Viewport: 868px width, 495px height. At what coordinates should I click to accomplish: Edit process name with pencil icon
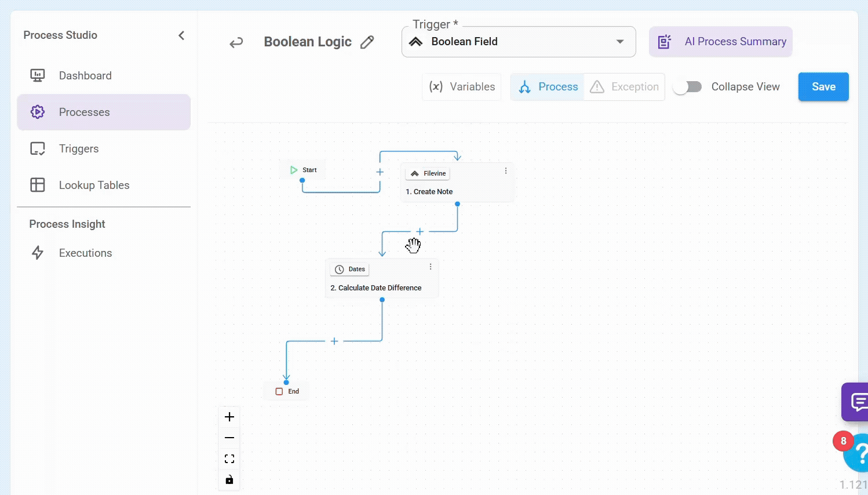click(367, 42)
